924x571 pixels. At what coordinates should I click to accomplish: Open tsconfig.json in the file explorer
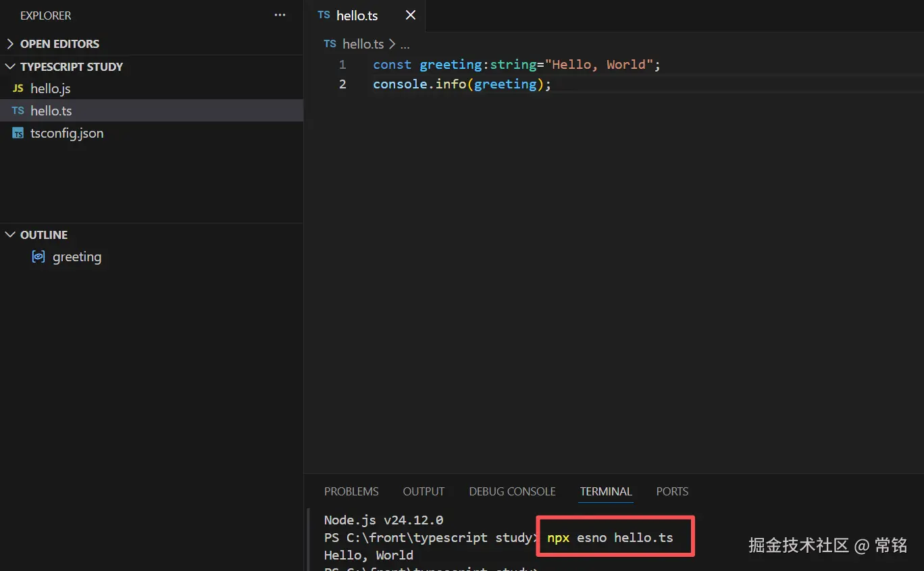point(151,133)
